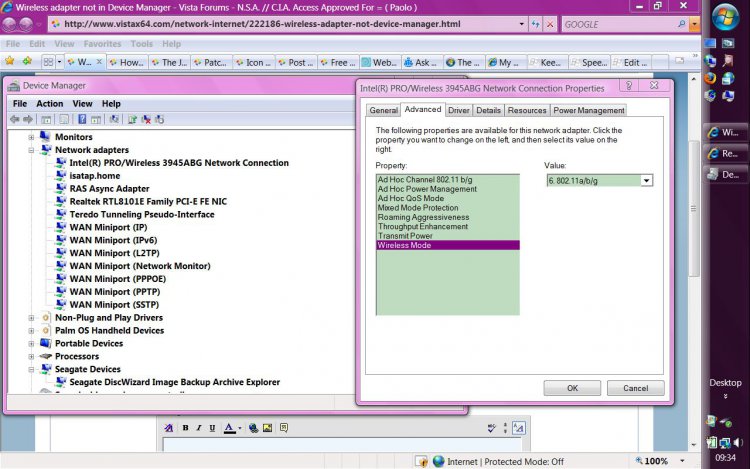
Task: Select Transmit Power property
Action: (x=447, y=236)
